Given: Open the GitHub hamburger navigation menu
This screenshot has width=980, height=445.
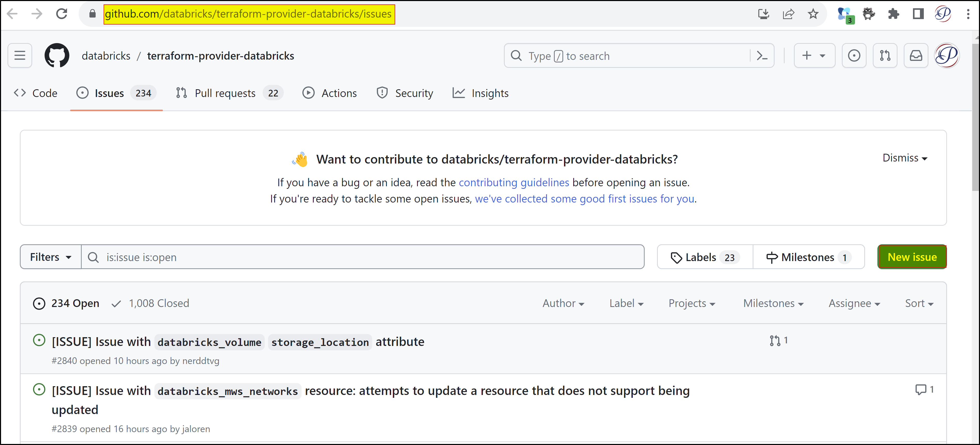Looking at the screenshot, I should [x=20, y=55].
